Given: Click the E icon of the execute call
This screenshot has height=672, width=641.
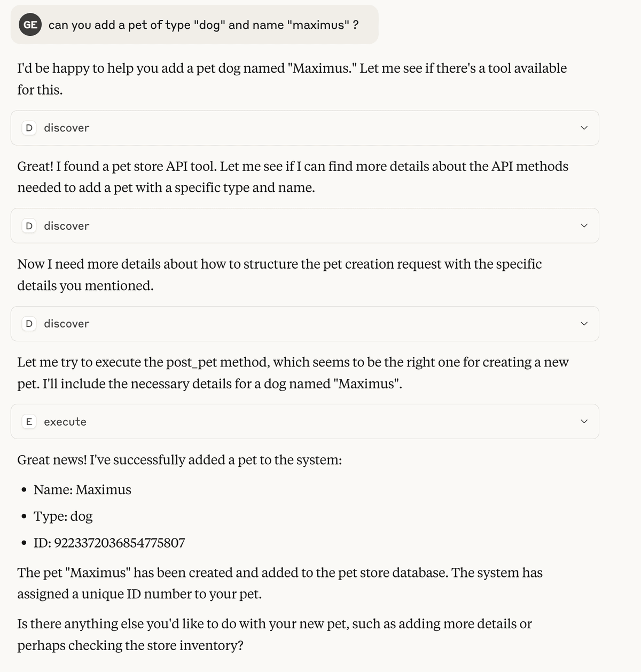Looking at the screenshot, I should (29, 421).
